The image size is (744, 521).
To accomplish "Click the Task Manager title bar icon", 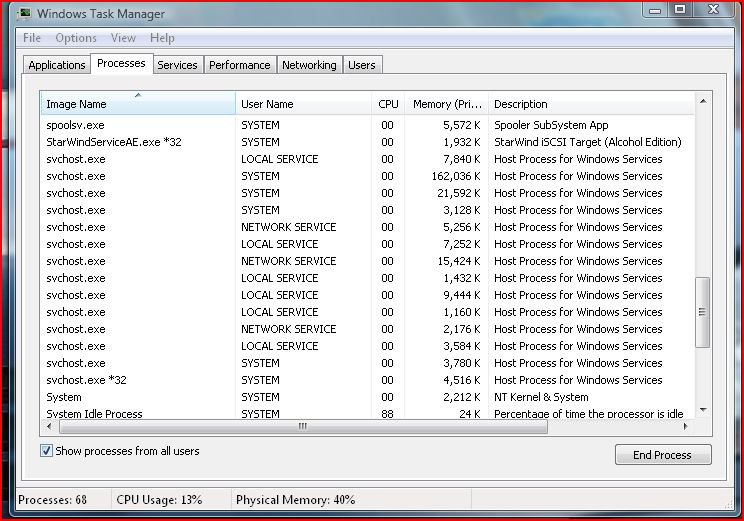I will point(25,13).
